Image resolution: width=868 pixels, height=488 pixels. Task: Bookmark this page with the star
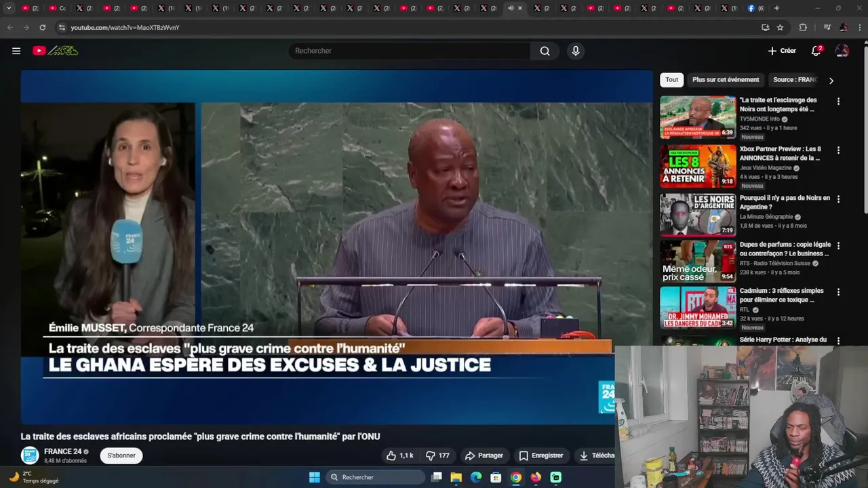pyautogui.click(x=781, y=27)
